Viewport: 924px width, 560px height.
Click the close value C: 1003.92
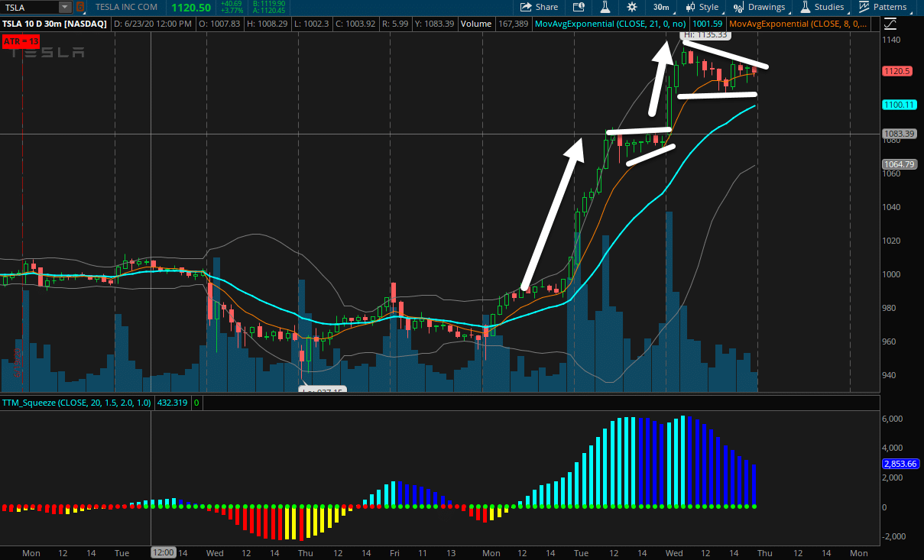pyautogui.click(x=355, y=24)
